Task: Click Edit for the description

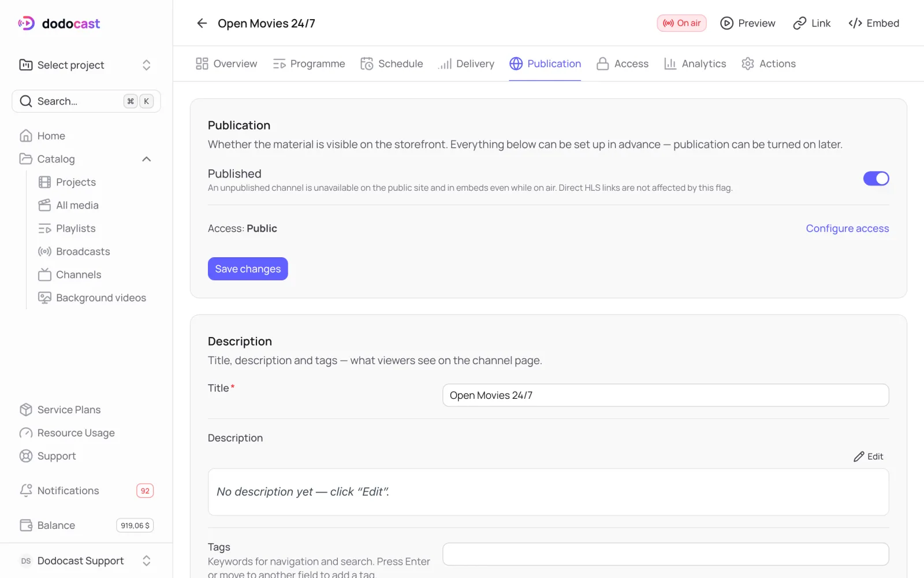Action: (869, 457)
